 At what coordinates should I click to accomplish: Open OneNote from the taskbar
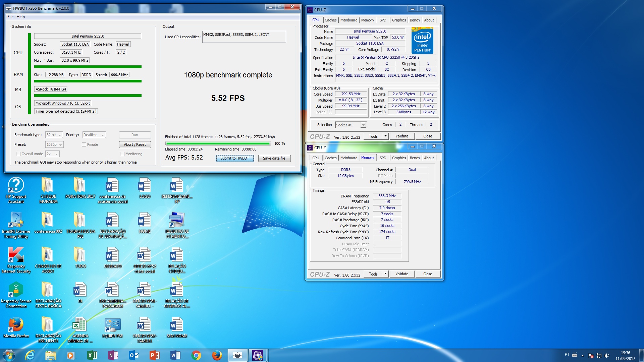click(x=113, y=355)
